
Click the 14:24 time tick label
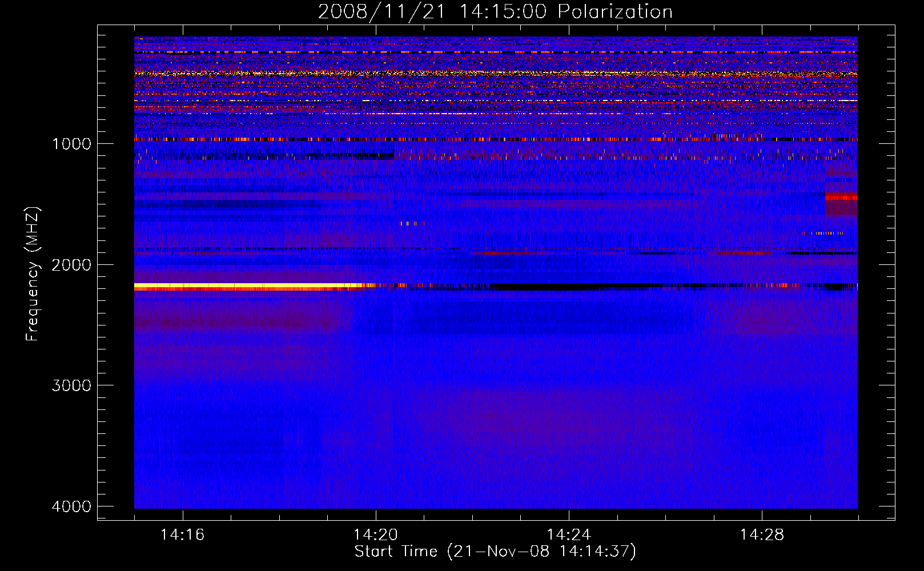click(569, 535)
